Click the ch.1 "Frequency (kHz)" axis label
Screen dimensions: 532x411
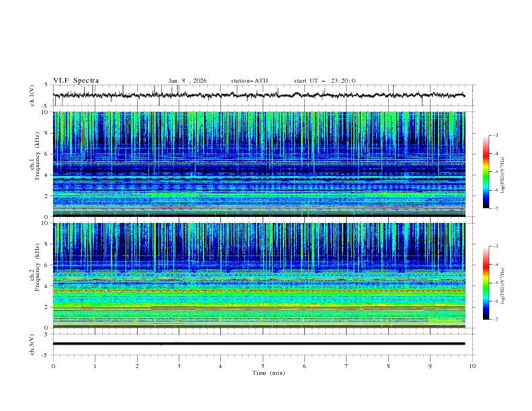pos(38,156)
